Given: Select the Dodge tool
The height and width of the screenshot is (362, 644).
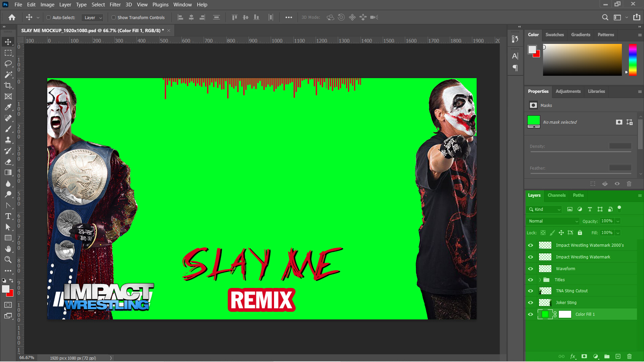Looking at the screenshot, I should point(8,194).
